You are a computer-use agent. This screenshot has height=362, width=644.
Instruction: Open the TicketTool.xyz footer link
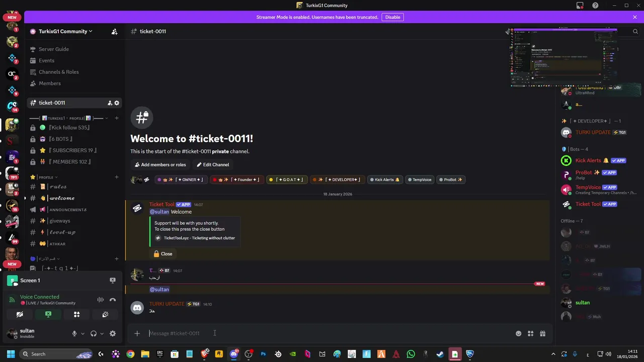[199, 238]
